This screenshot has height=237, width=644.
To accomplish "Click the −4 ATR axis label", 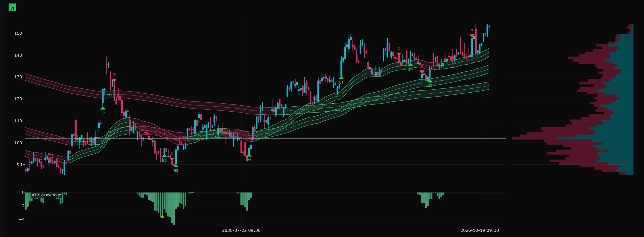I will [x=22, y=219].
